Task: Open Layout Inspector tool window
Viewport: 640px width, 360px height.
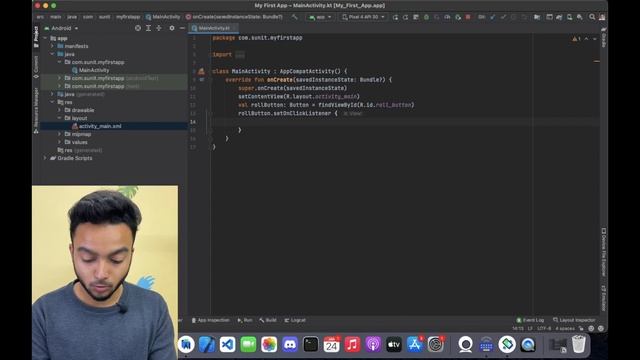Action: (x=574, y=320)
